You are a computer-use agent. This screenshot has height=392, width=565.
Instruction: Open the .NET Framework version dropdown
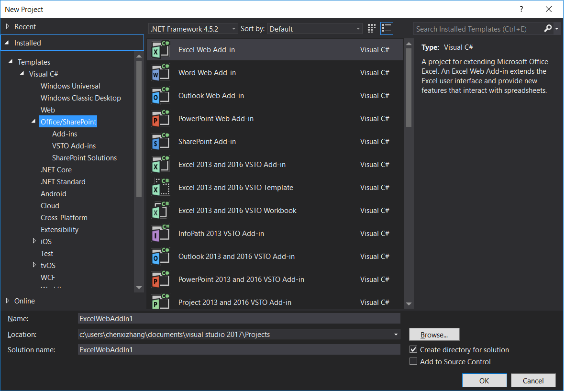click(x=193, y=29)
